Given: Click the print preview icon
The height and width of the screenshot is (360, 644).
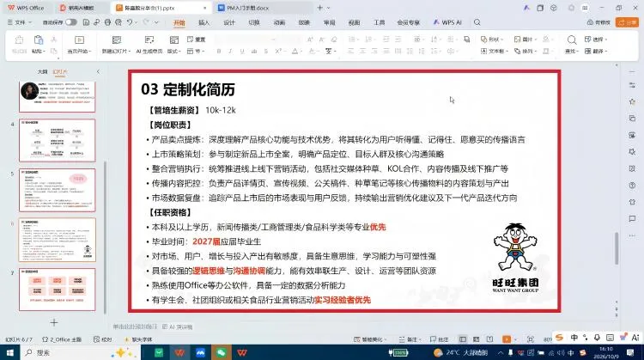Looking at the screenshot, I should click(x=118, y=22).
